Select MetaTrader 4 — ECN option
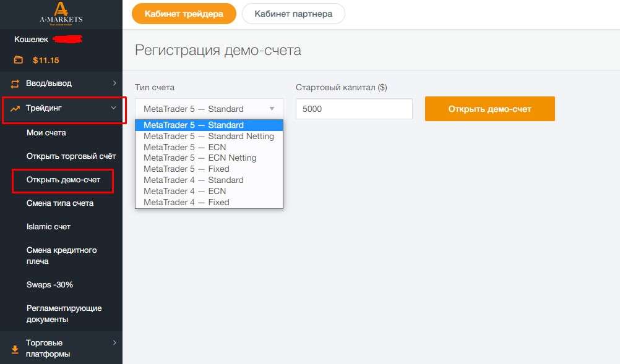 (x=209, y=191)
